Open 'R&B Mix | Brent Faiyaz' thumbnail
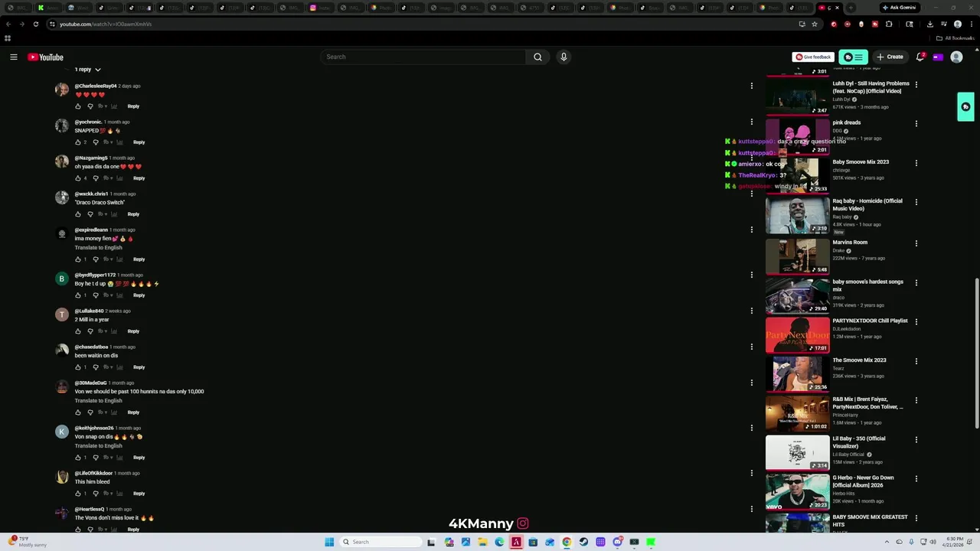The height and width of the screenshot is (551, 980). pos(797,412)
